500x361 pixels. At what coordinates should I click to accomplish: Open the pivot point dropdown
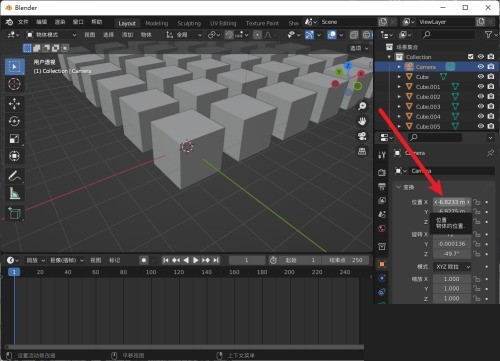click(214, 35)
